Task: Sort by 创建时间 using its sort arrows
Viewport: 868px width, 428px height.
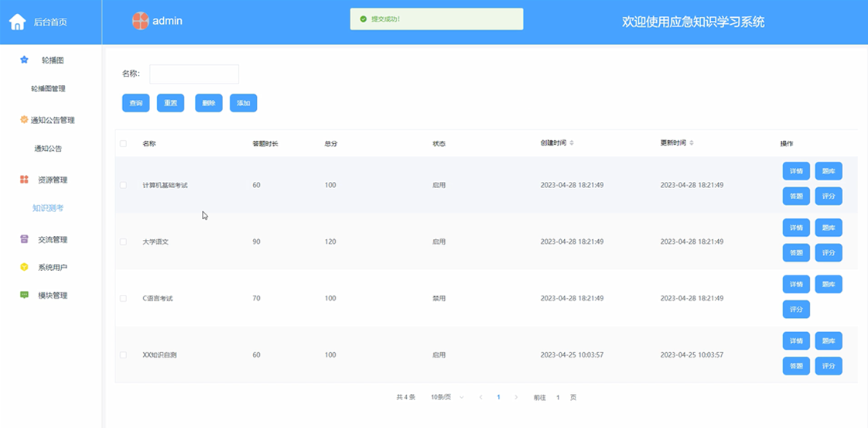Action: (572, 143)
